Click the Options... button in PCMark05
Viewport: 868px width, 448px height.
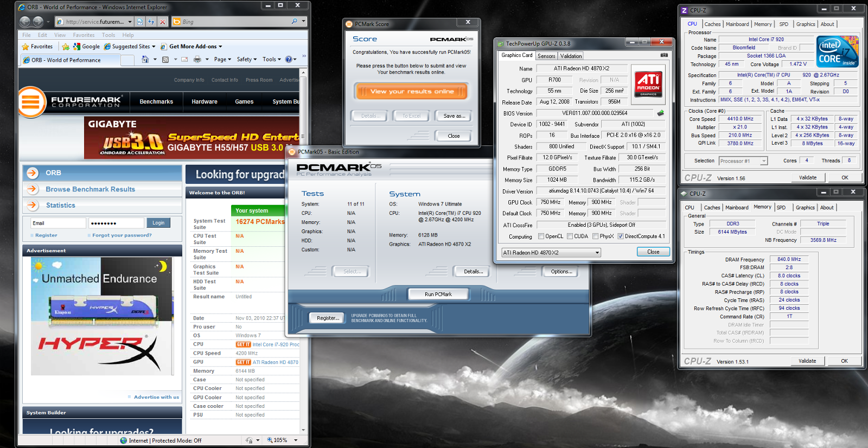tap(561, 272)
